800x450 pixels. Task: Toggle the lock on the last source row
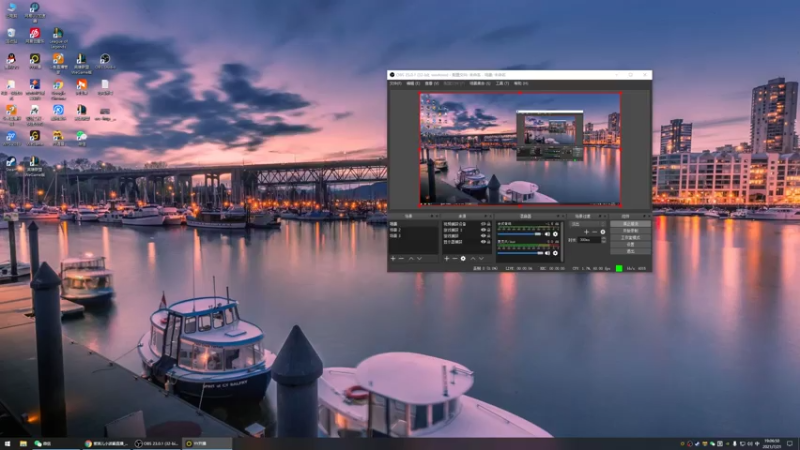489,242
